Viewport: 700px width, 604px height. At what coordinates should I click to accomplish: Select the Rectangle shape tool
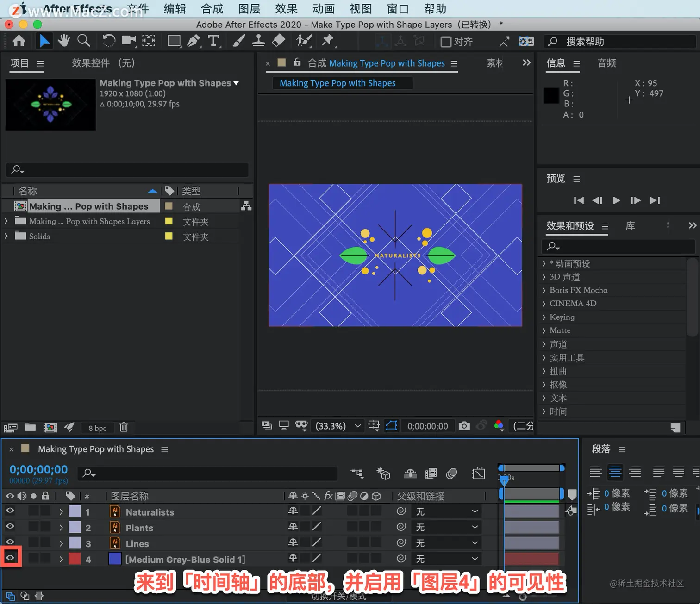click(x=174, y=41)
